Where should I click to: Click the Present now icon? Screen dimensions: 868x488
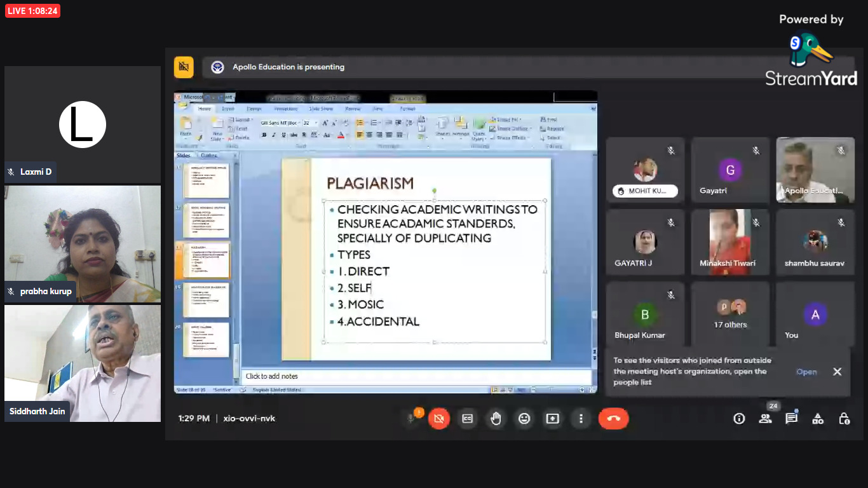point(552,418)
